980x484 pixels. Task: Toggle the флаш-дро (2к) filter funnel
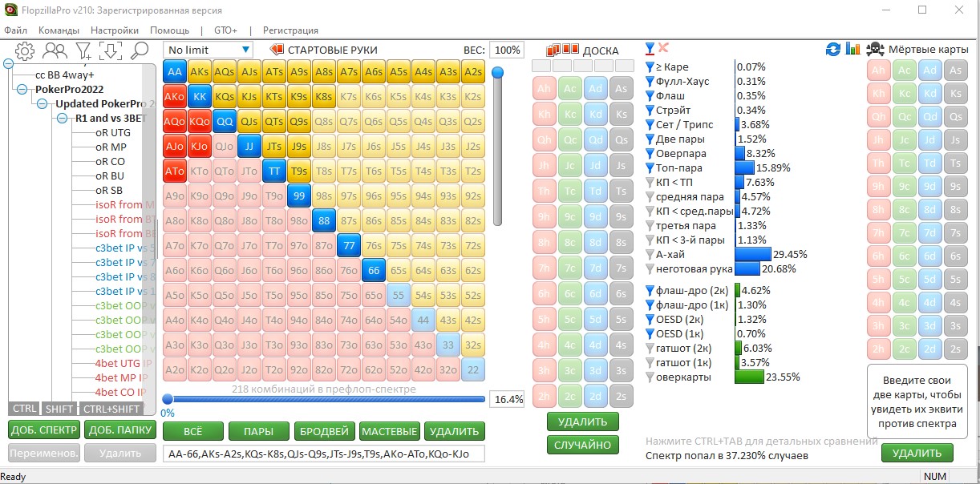(650, 290)
